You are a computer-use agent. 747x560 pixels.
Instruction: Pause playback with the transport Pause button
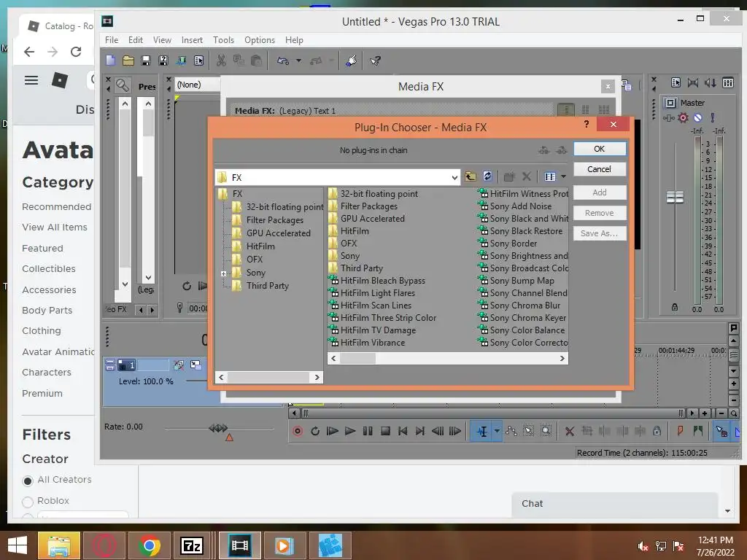368,432
